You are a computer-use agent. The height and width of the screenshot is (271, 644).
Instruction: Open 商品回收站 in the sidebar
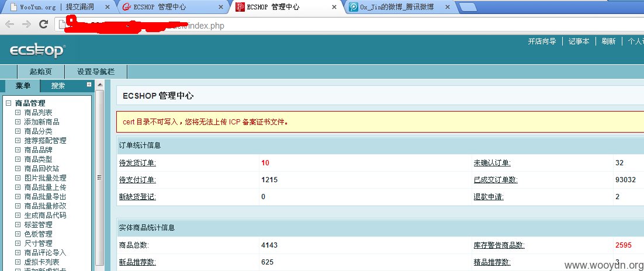click(x=42, y=169)
